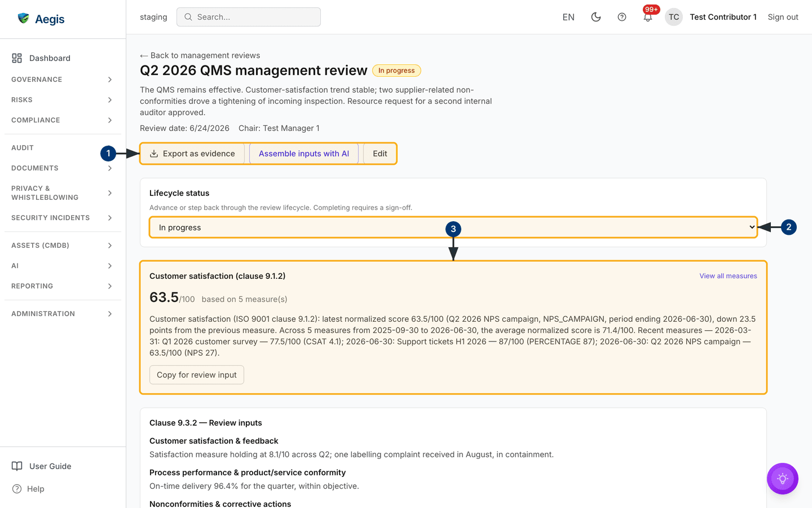
Task: Click the User Guide book icon
Action: tap(17, 466)
